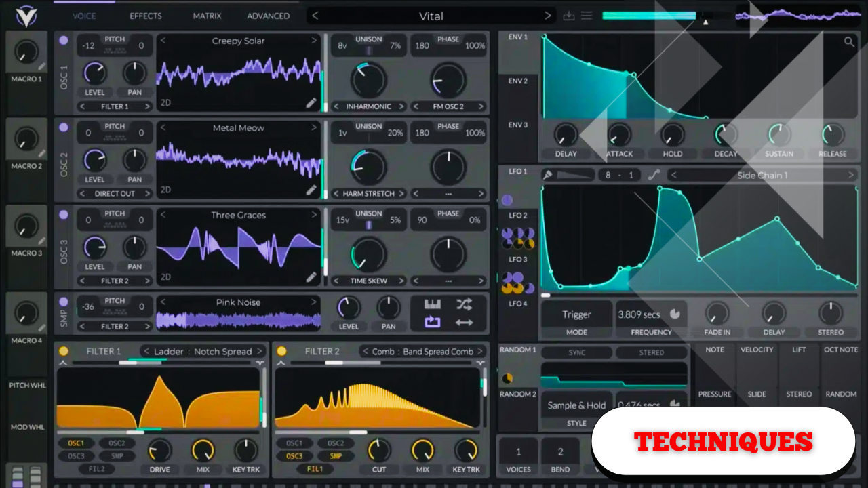The width and height of the screenshot is (868, 488).
Task: Enable sample keyboard tracking icon
Action: point(432,304)
